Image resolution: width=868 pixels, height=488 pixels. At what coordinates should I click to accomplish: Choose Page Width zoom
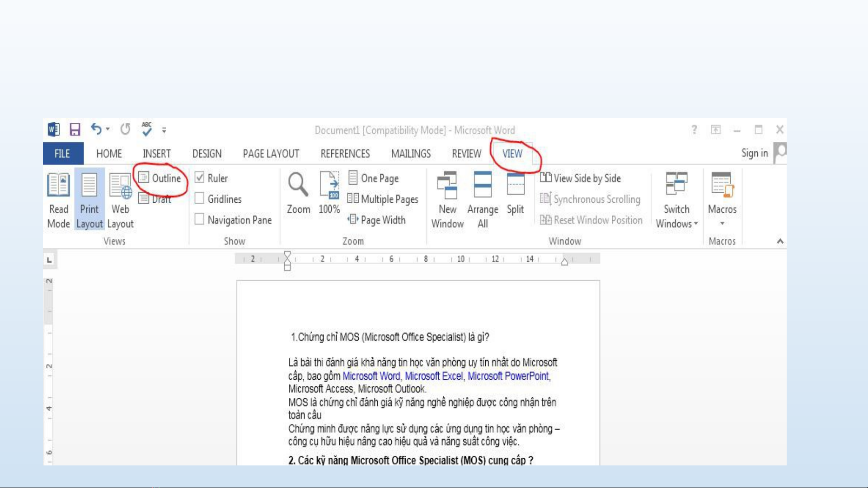[x=377, y=220]
